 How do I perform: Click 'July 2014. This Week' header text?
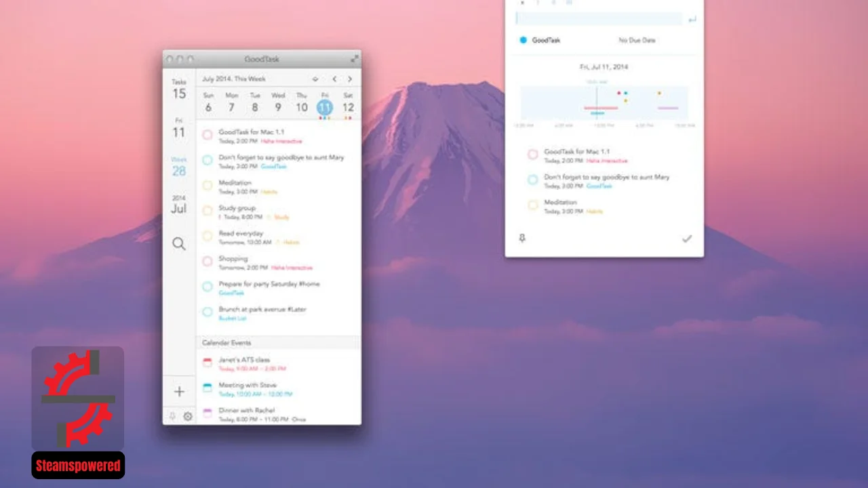click(x=234, y=79)
